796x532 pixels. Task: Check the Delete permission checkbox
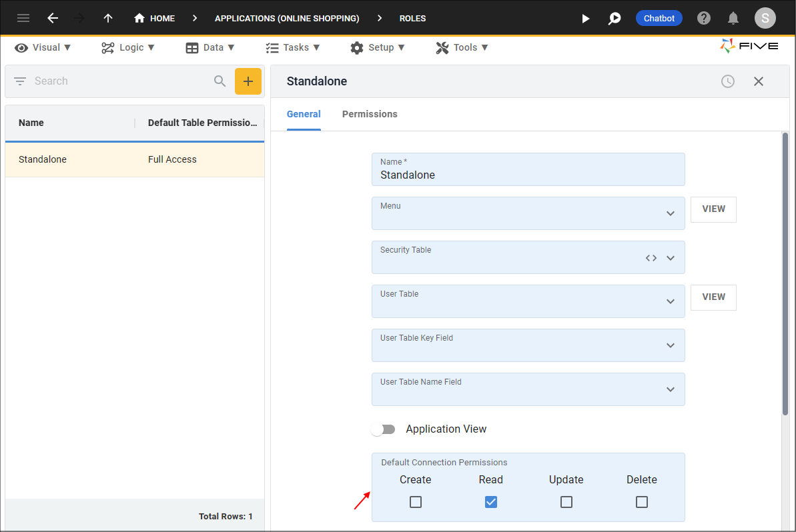(642, 502)
